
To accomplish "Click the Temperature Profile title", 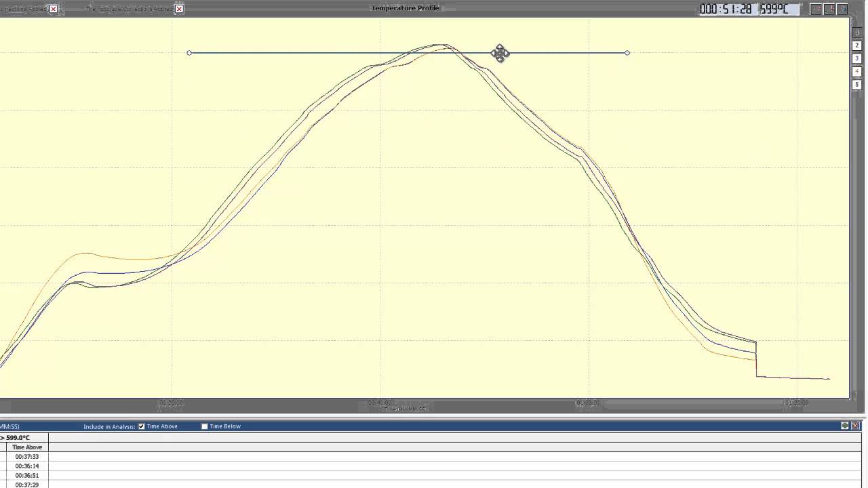I will coord(406,8).
